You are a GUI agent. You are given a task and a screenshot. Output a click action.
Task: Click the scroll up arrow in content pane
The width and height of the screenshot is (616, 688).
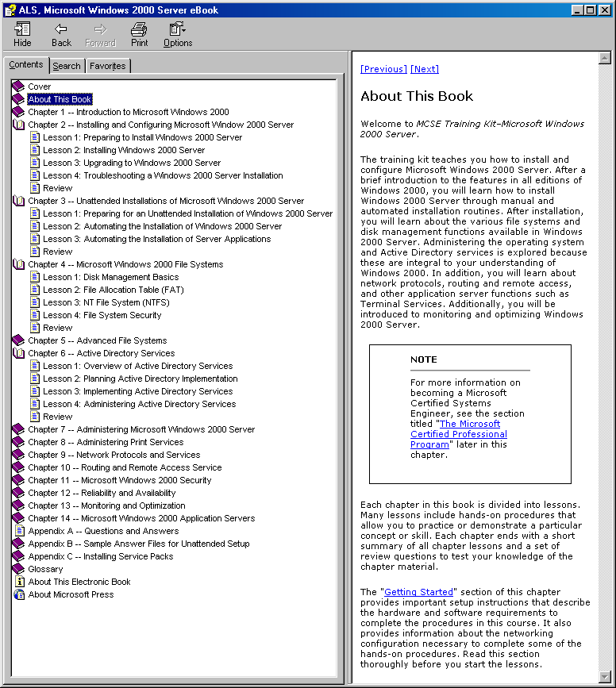point(605,58)
